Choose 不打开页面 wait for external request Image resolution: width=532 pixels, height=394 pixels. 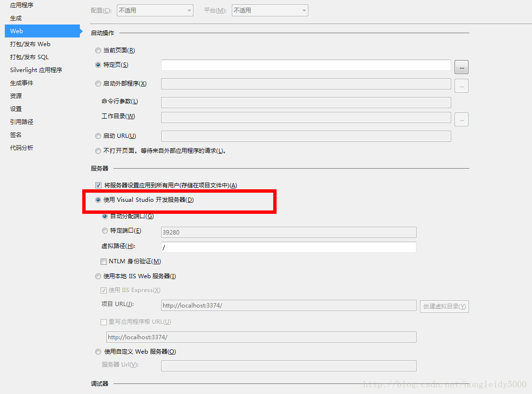(x=98, y=151)
